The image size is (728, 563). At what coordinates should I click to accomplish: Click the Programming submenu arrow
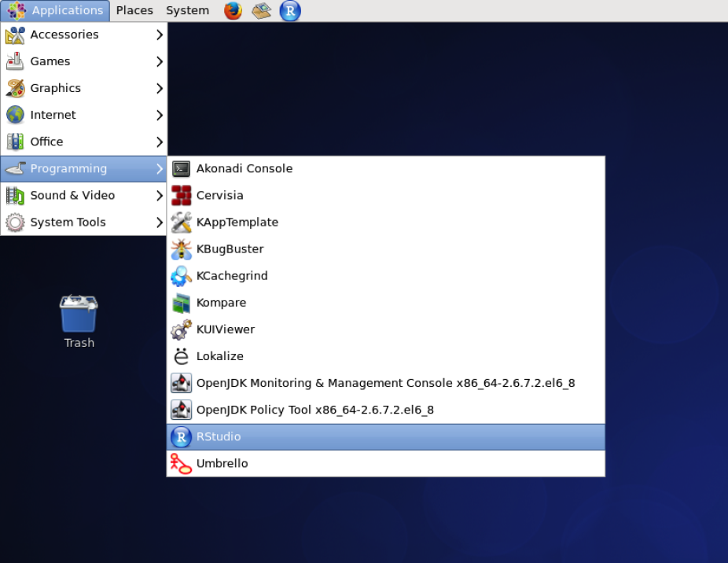160,168
